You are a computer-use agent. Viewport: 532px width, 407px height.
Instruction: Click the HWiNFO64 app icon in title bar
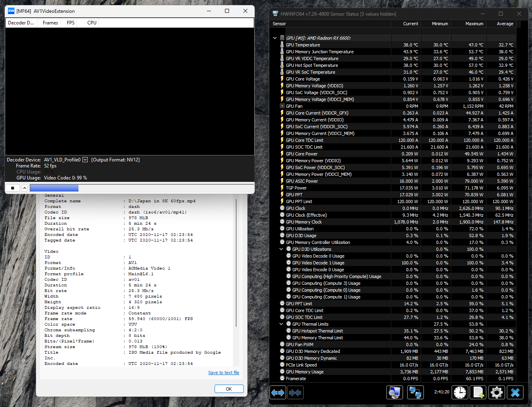tap(275, 14)
